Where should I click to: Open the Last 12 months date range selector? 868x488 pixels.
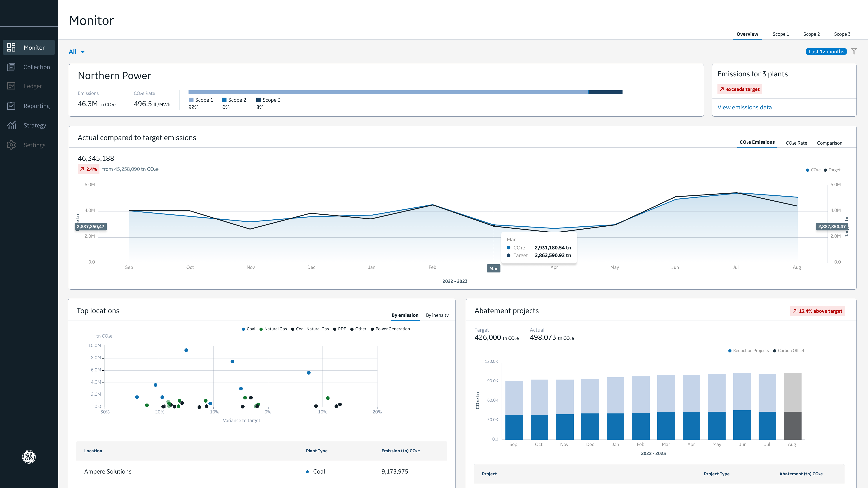(826, 52)
